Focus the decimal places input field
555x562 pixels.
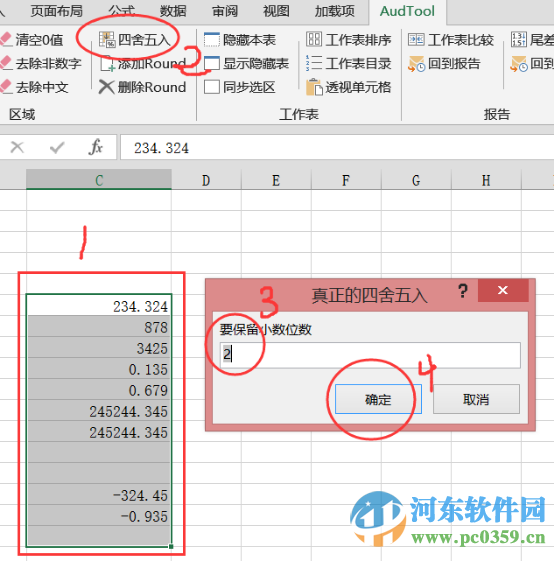(370, 355)
